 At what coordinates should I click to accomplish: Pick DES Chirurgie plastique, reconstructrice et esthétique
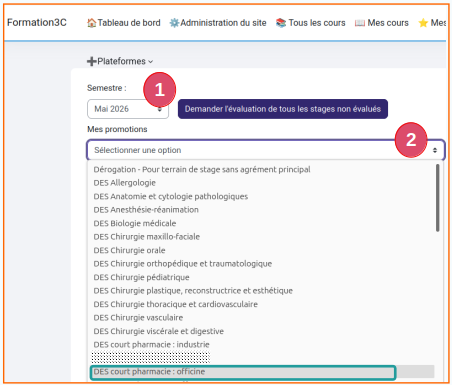click(x=193, y=291)
